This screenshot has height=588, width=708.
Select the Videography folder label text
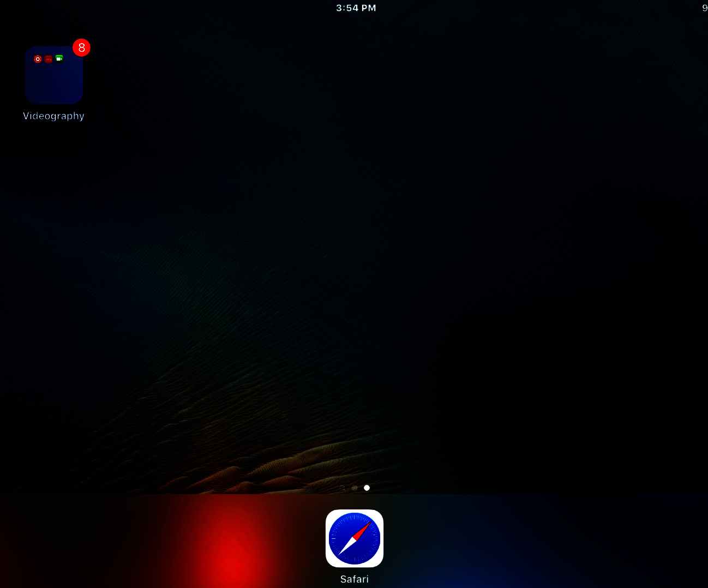(53, 116)
